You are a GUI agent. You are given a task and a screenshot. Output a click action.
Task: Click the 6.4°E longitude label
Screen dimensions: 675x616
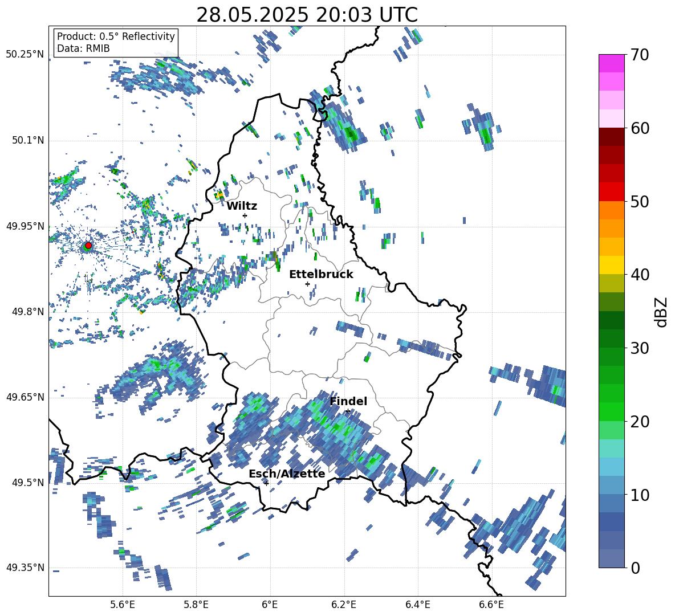click(x=417, y=605)
